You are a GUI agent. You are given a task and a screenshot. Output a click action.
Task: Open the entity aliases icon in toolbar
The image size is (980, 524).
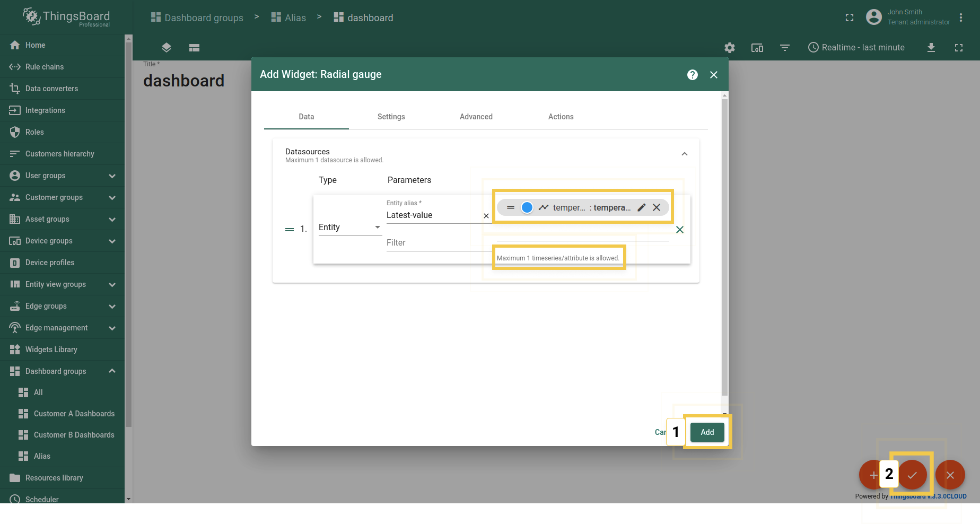click(x=757, y=48)
